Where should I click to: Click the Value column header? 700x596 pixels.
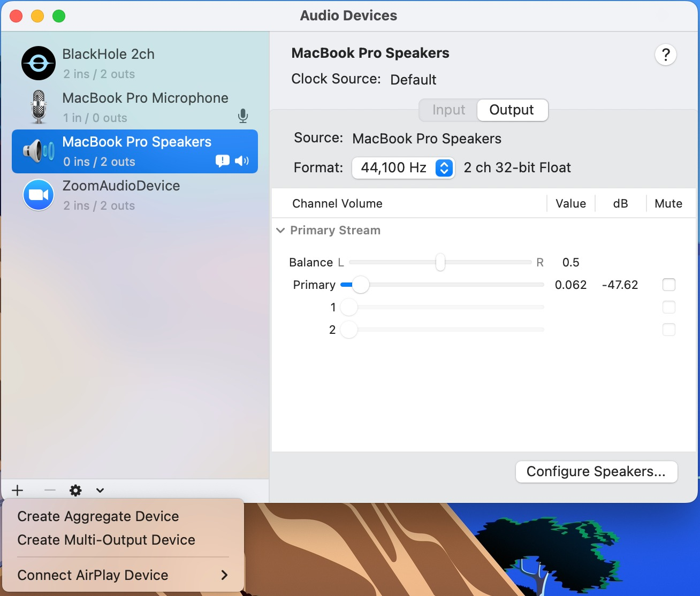click(570, 203)
